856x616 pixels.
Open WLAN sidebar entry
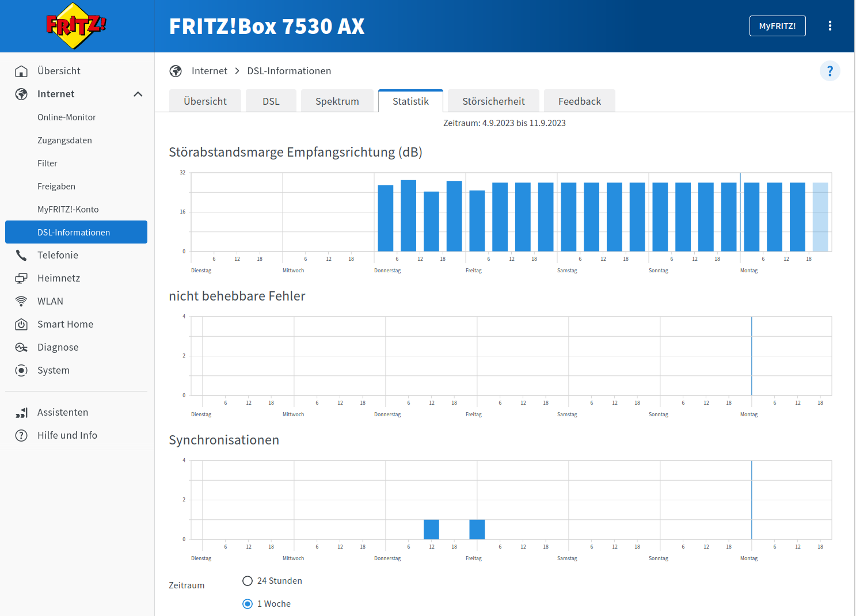tap(76, 301)
